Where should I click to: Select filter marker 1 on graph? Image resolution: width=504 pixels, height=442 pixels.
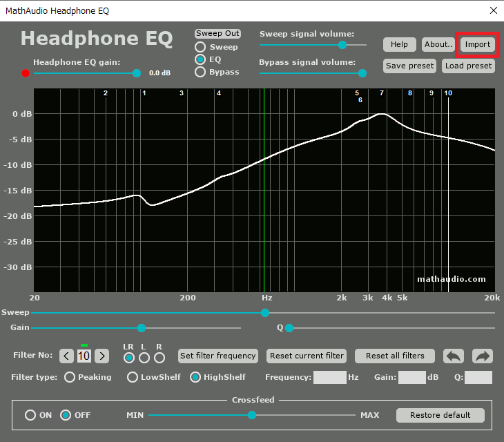click(x=144, y=93)
